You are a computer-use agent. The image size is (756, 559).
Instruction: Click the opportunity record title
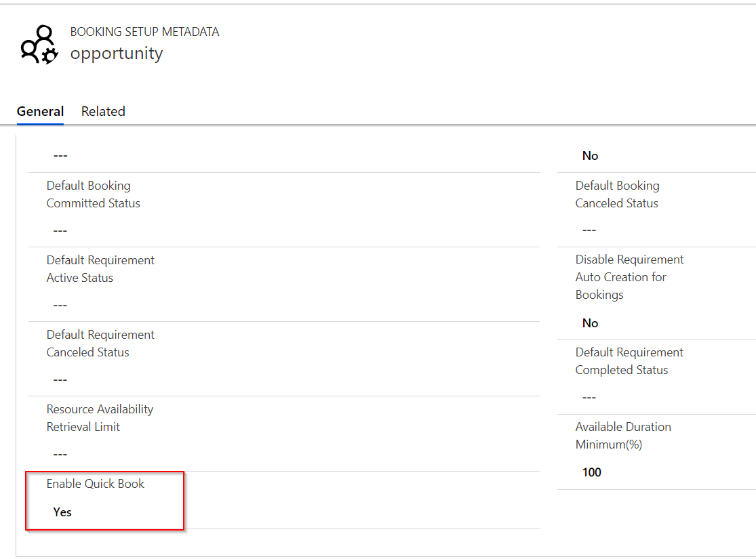pyautogui.click(x=117, y=54)
